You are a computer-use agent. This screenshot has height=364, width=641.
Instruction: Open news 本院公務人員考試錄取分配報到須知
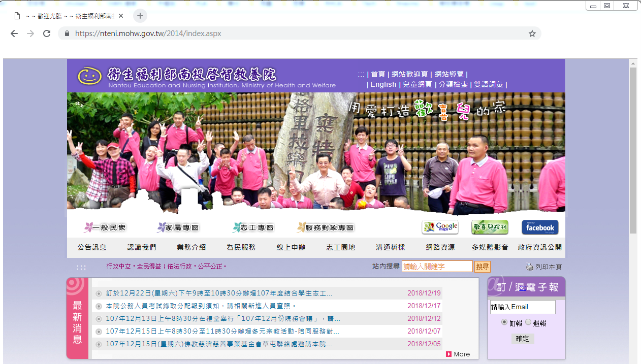201,306
